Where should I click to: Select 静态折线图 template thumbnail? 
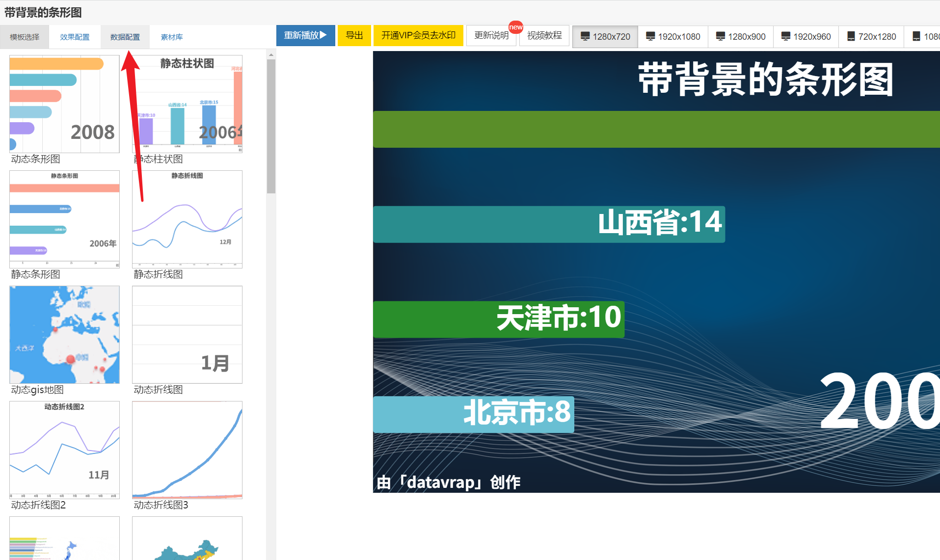tap(187, 219)
